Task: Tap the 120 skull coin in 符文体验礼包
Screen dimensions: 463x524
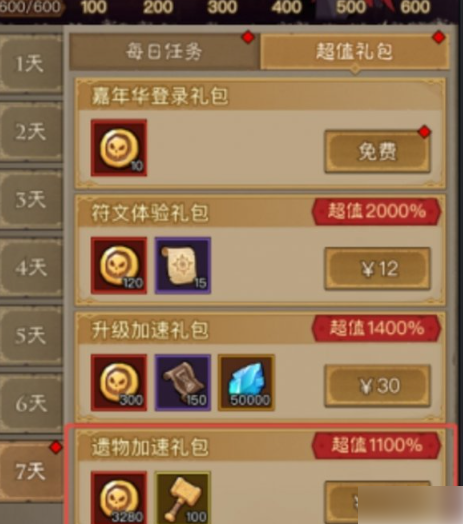Action: [x=119, y=265]
